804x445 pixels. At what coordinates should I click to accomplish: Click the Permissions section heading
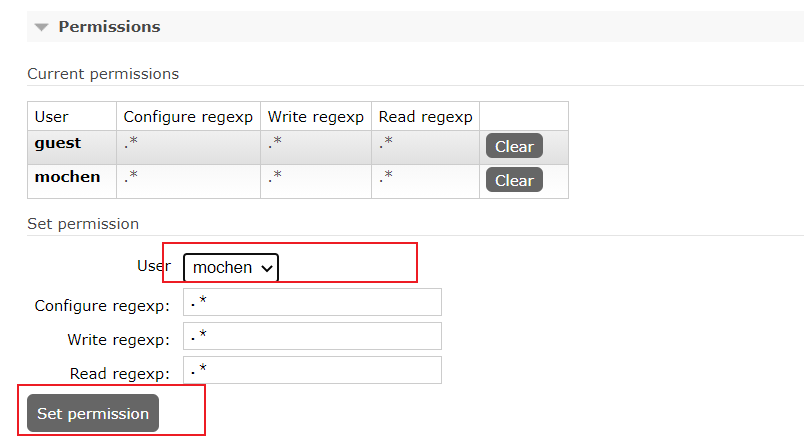click(109, 27)
